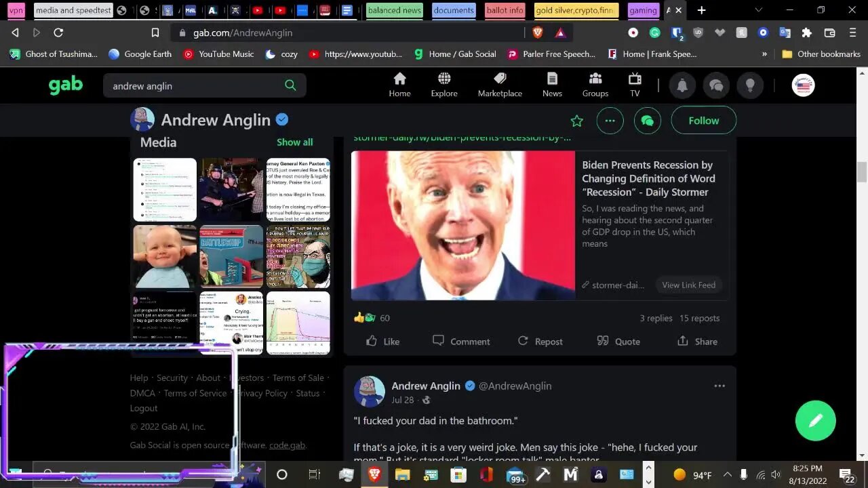Image resolution: width=868 pixels, height=488 pixels.
Task: Open the riot police media thumbnail
Action: 231,190
